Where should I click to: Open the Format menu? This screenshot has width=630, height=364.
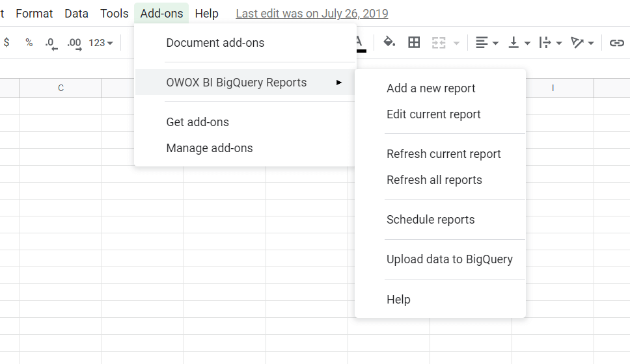pyautogui.click(x=34, y=13)
